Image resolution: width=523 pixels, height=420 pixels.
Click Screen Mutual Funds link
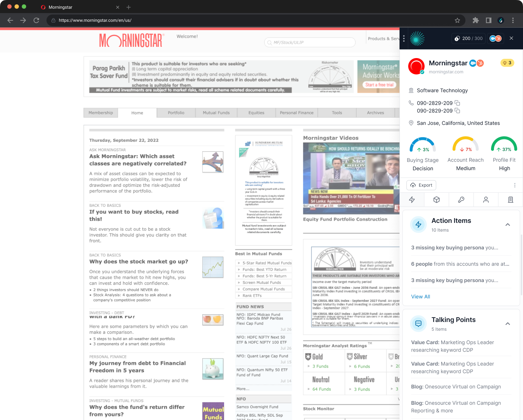point(261,282)
